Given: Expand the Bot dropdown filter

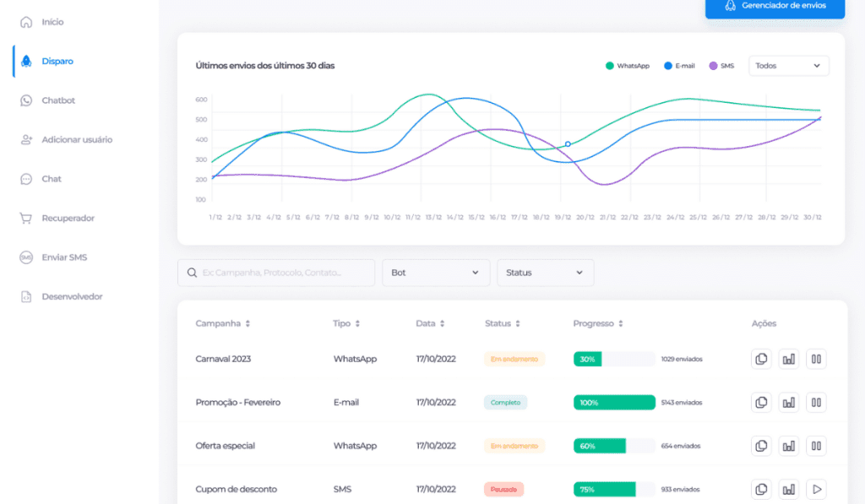Looking at the screenshot, I should coord(435,273).
